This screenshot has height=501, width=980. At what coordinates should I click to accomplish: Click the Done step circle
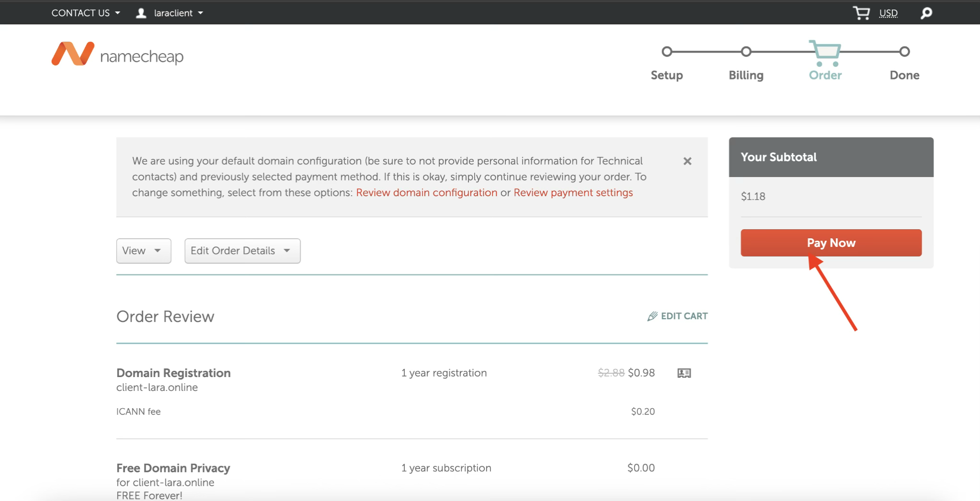[904, 52]
